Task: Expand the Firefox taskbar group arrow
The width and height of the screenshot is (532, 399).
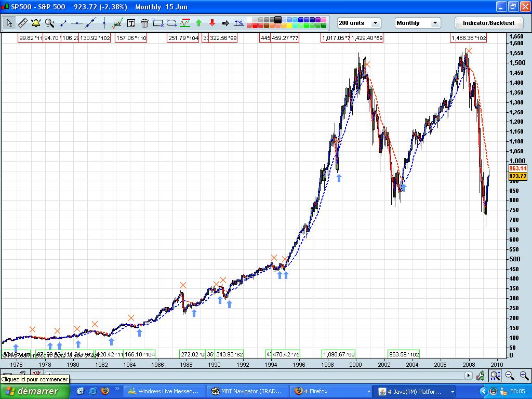Action: [x=369, y=392]
